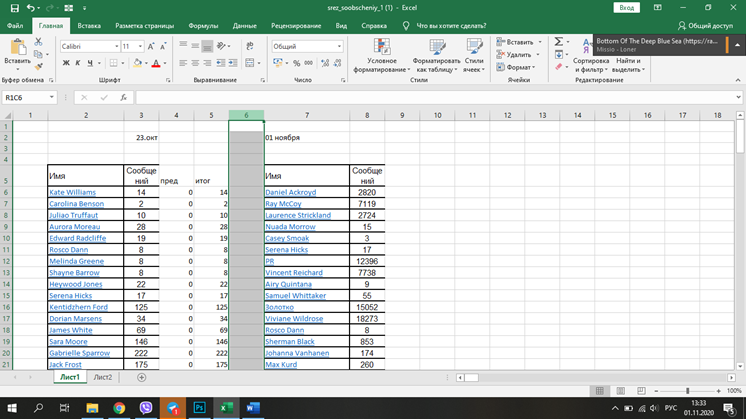Toggle Underline Ч formatting
The height and width of the screenshot is (420, 747).
90,63
